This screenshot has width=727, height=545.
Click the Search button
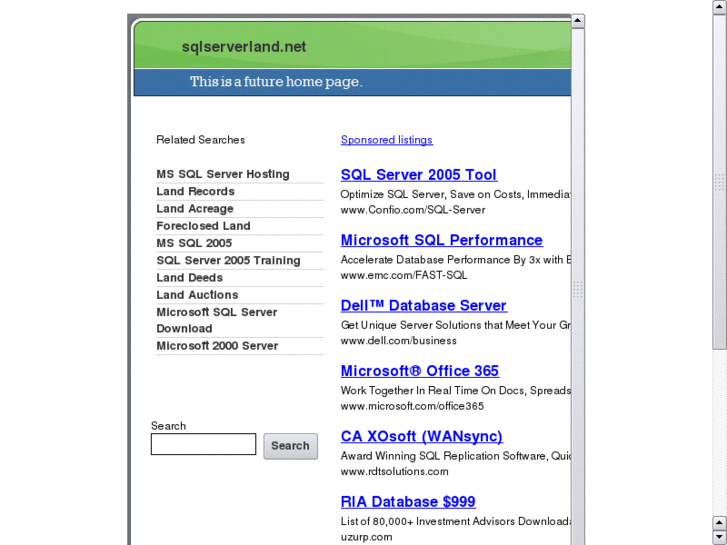click(290, 446)
